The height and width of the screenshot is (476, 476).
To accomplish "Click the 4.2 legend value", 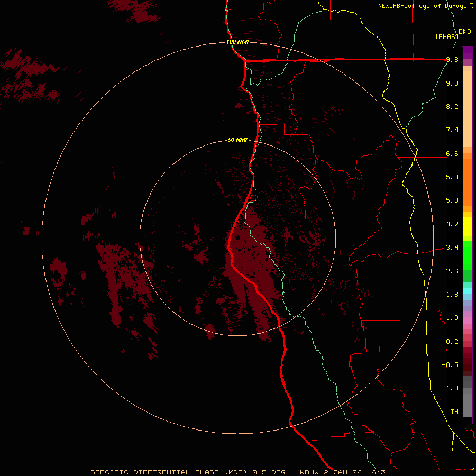I will click(x=452, y=224).
